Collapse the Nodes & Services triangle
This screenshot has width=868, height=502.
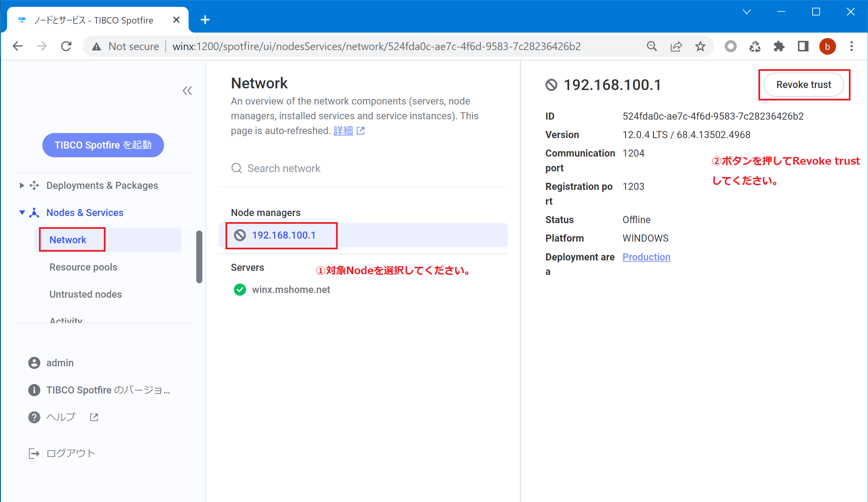tap(22, 212)
